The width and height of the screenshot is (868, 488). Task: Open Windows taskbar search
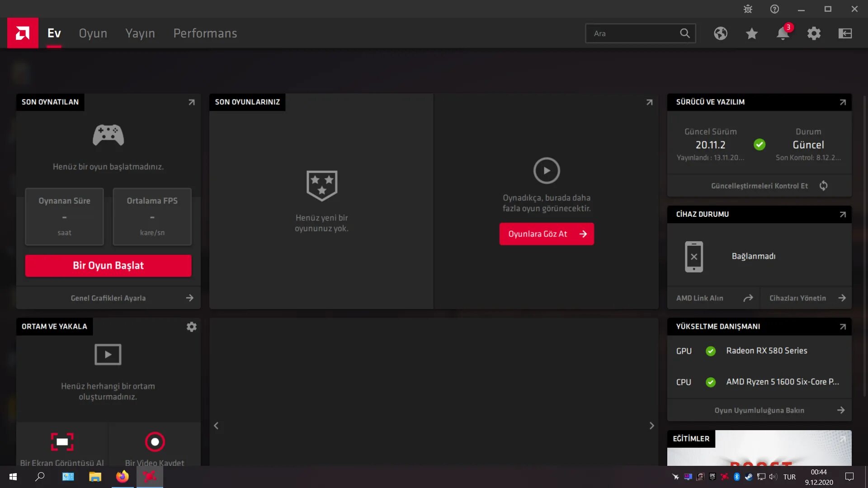click(40, 477)
